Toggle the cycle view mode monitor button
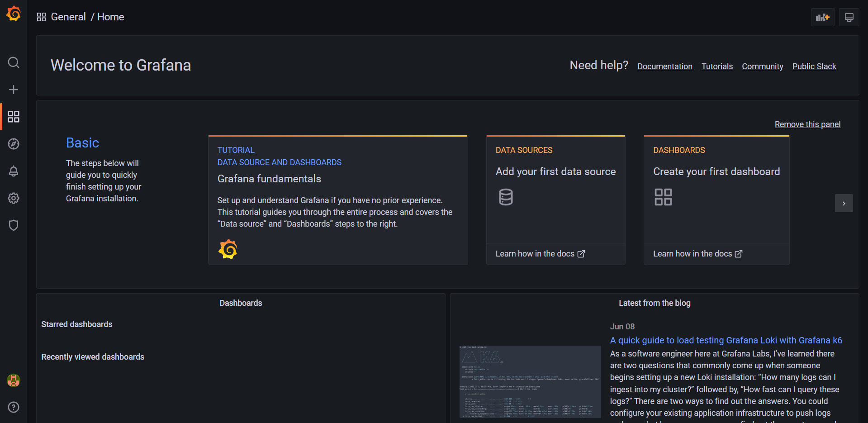Viewport: 868px width, 423px height. [x=849, y=17]
